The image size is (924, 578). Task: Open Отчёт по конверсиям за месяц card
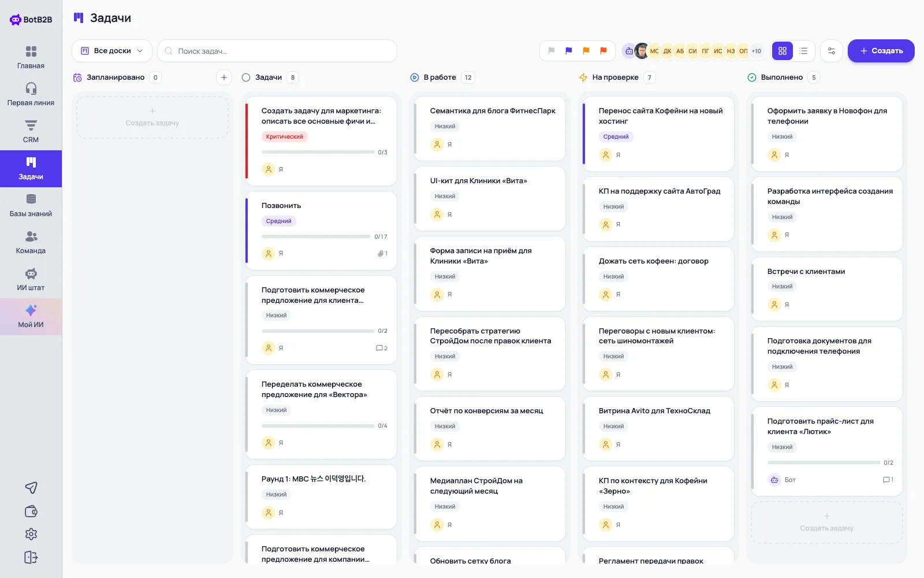[490, 428]
